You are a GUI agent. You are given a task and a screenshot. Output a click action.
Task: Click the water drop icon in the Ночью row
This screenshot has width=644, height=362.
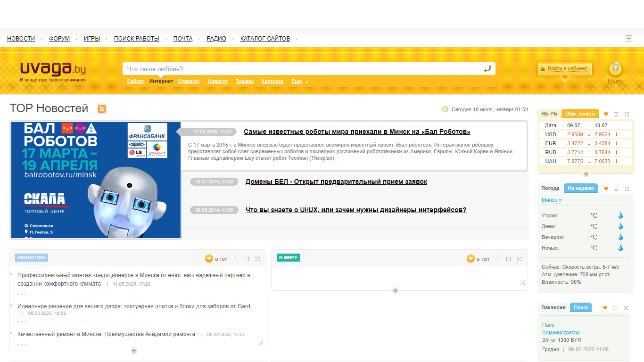pos(620,248)
